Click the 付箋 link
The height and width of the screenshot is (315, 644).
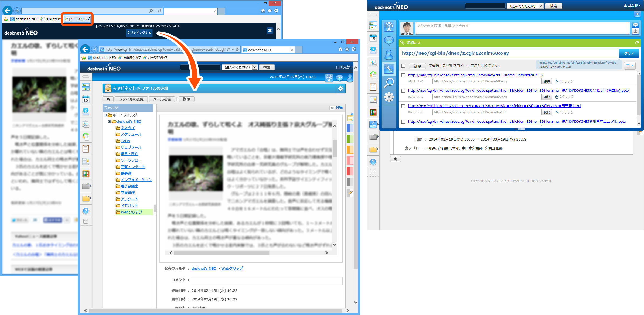(x=339, y=108)
